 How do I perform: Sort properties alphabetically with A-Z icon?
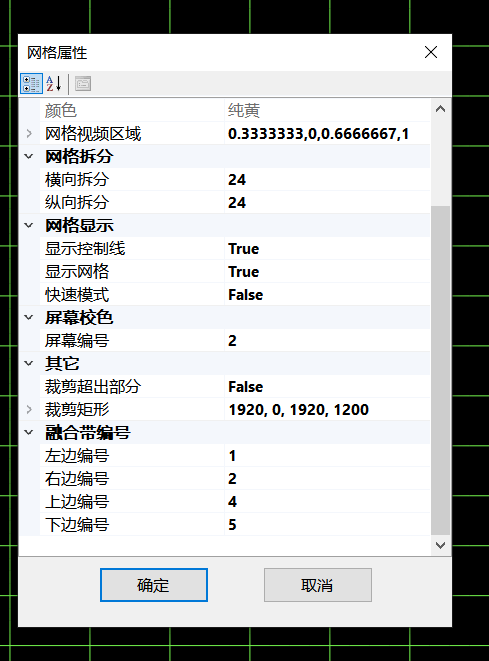pos(54,83)
